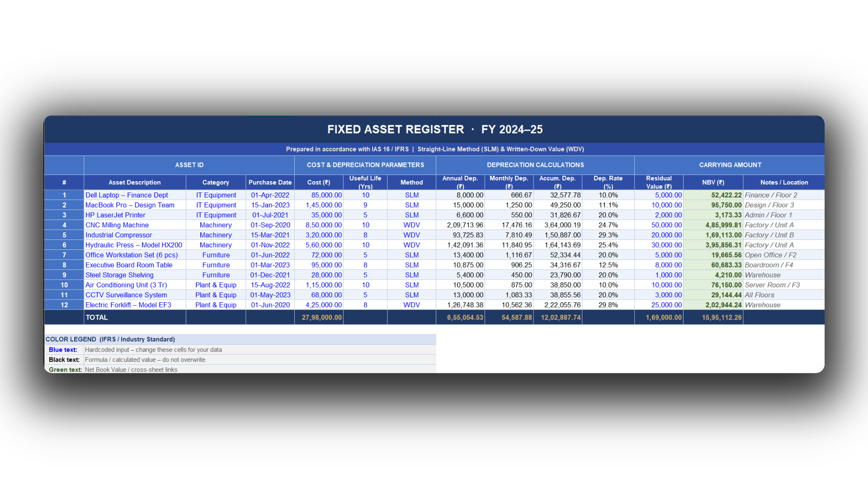The width and height of the screenshot is (868, 488).
Task: Select the depreciation rate '29.8%'
Action: click(608, 305)
